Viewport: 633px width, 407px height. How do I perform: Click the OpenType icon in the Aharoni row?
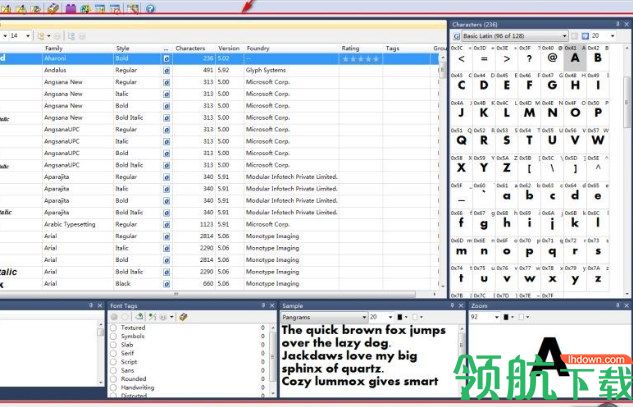tap(166, 59)
